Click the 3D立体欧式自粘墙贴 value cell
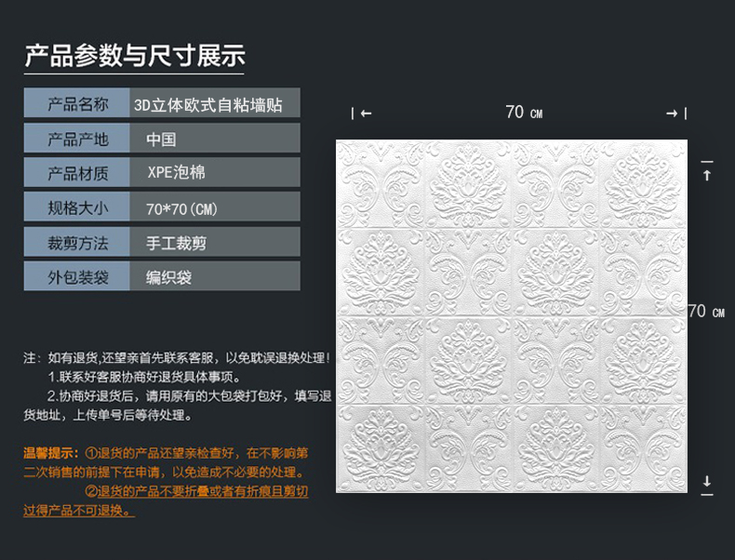The image size is (735, 560). pyautogui.click(x=215, y=102)
